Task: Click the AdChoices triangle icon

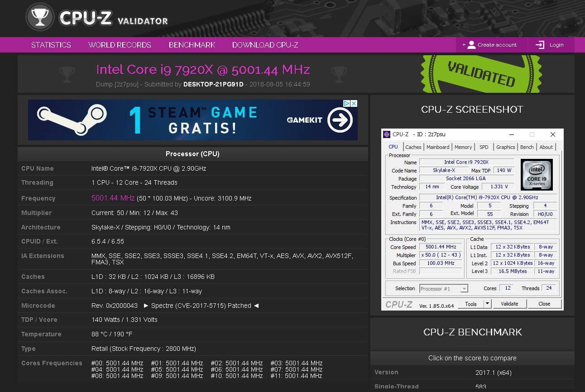Action: tap(347, 104)
